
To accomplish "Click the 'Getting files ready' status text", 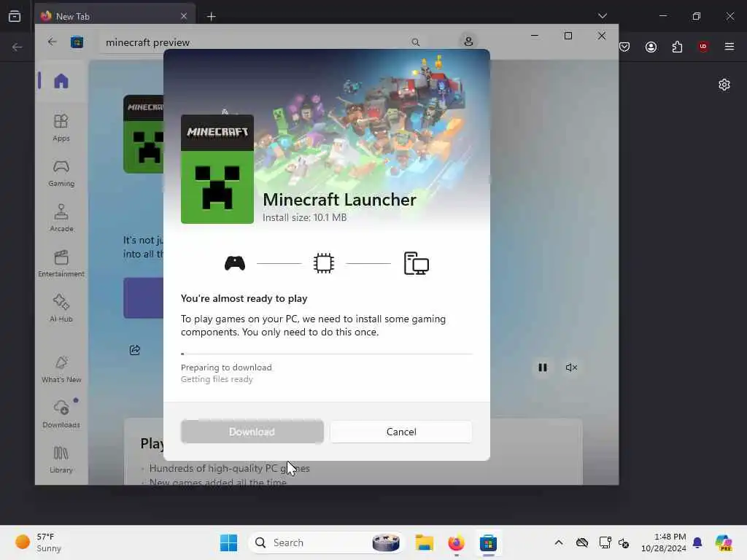I will [x=217, y=379].
